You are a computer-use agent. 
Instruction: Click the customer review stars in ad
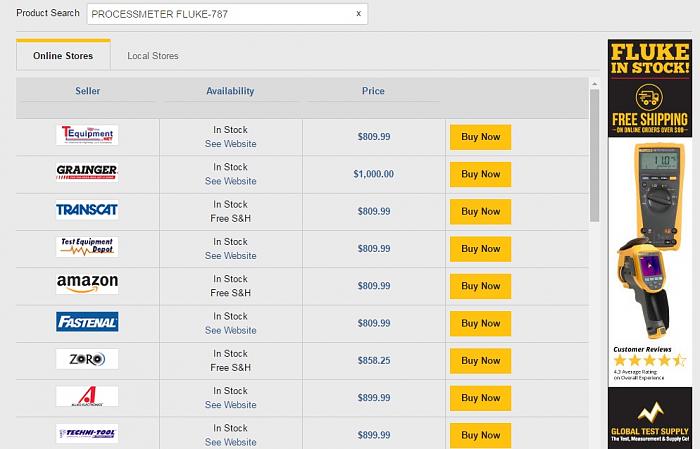click(x=650, y=360)
